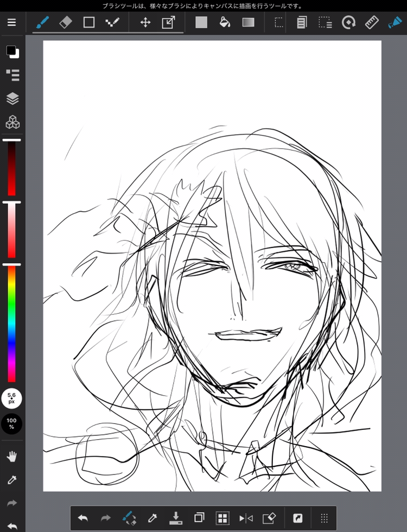Open the selection menu icon
Screen dimensions: 407x532
(325, 22)
